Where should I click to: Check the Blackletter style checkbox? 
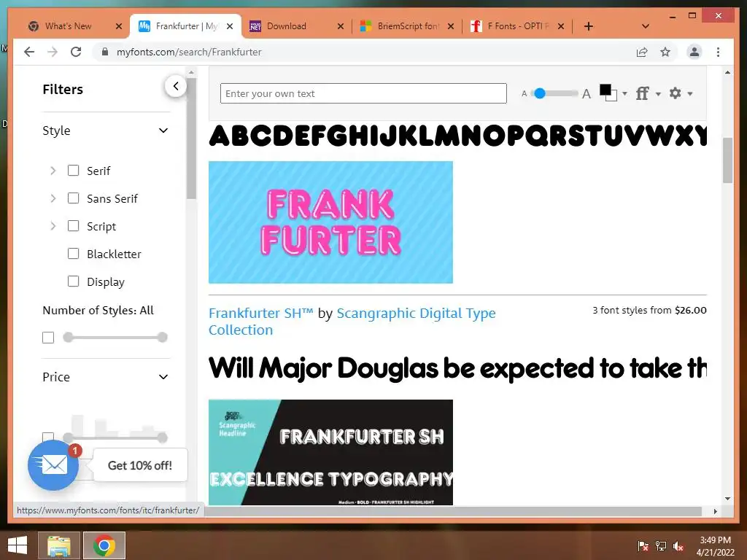74,253
